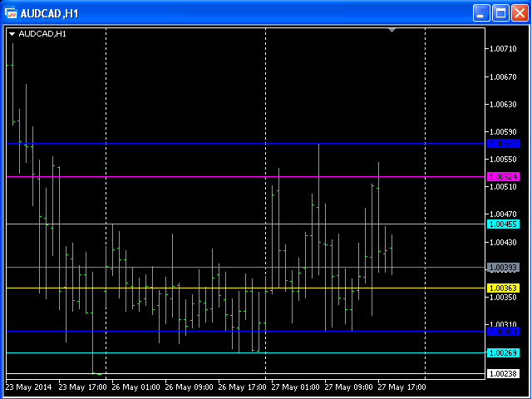
Task: Select the blue 1.00300 price label
Action: [503, 332]
